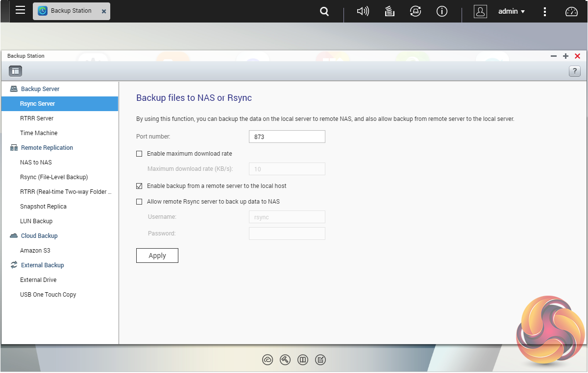Image resolution: width=588 pixels, height=373 pixels.
Task: Expand the admin user dropdown
Action: click(511, 11)
